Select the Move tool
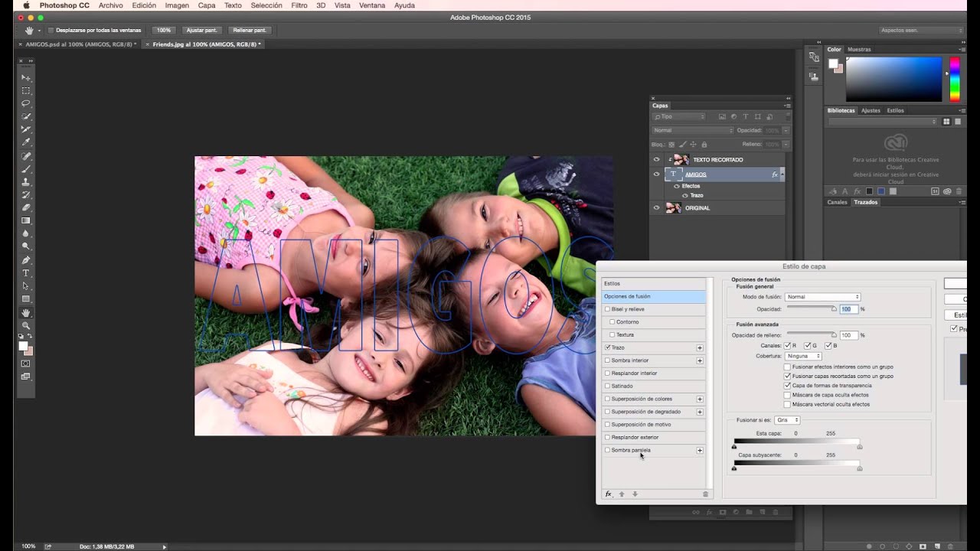The height and width of the screenshot is (551, 980). point(26,78)
